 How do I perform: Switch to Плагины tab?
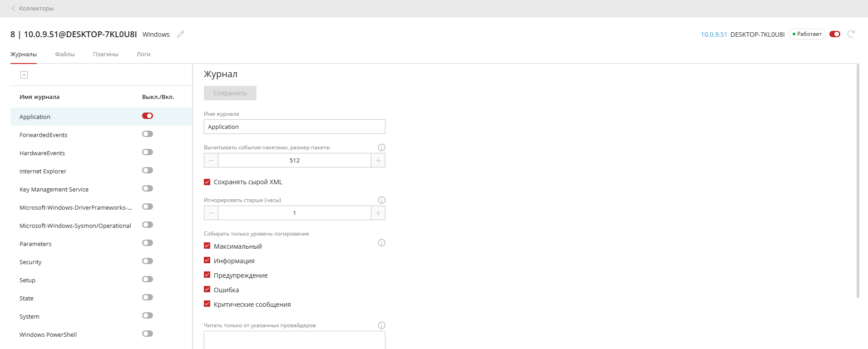[x=106, y=54]
